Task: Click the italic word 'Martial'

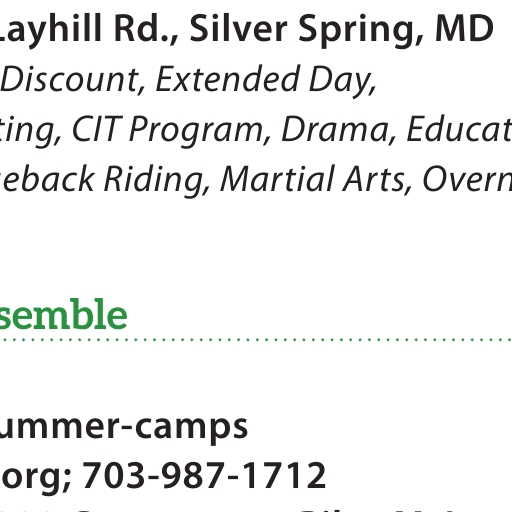Action: (277, 179)
